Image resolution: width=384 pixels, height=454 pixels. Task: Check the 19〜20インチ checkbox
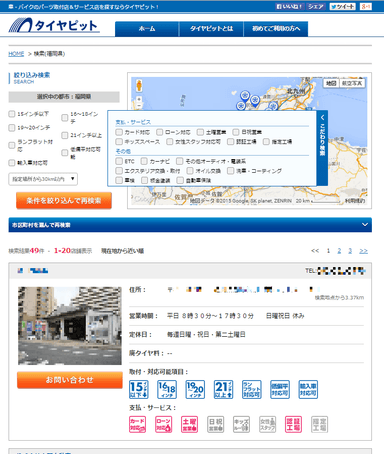point(12,128)
